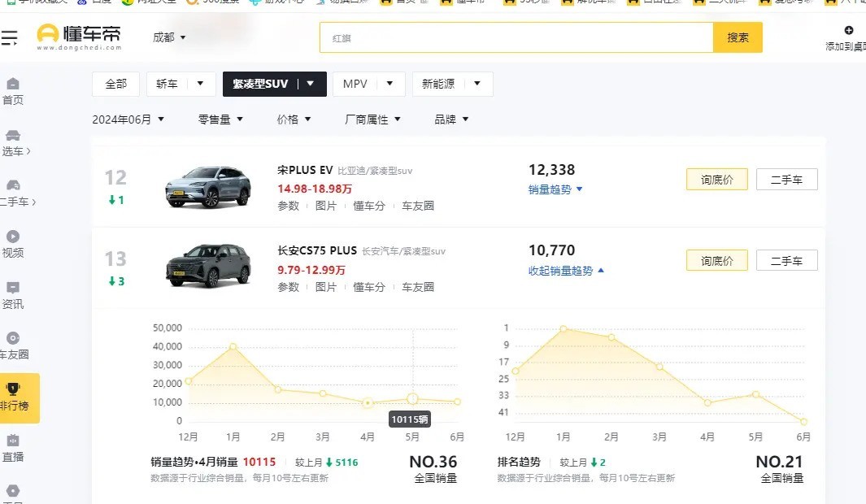
Task: Click the 5月 sales chart data point
Action: pyautogui.click(x=412, y=398)
